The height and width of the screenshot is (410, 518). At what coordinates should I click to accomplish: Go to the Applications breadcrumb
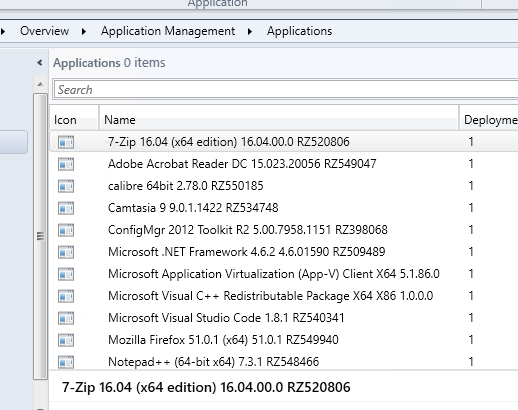pyautogui.click(x=299, y=31)
